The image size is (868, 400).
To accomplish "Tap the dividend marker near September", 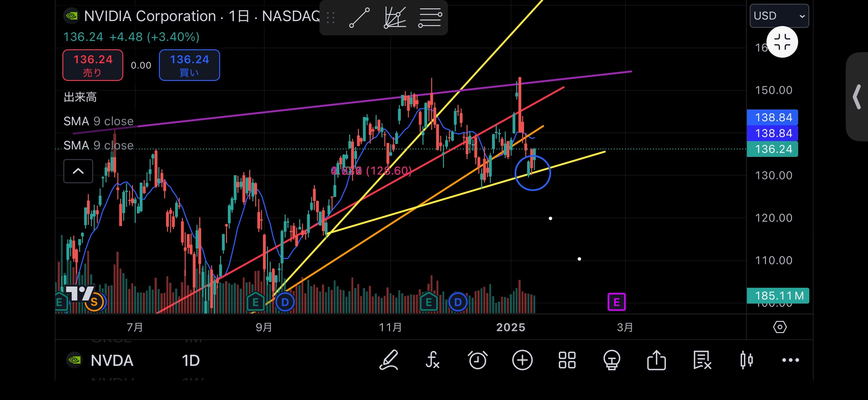I will pos(285,302).
